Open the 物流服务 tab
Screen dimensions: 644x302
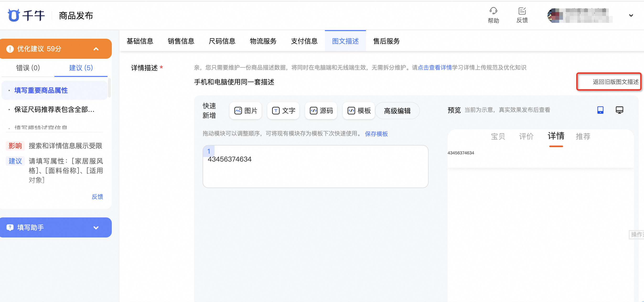click(263, 41)
